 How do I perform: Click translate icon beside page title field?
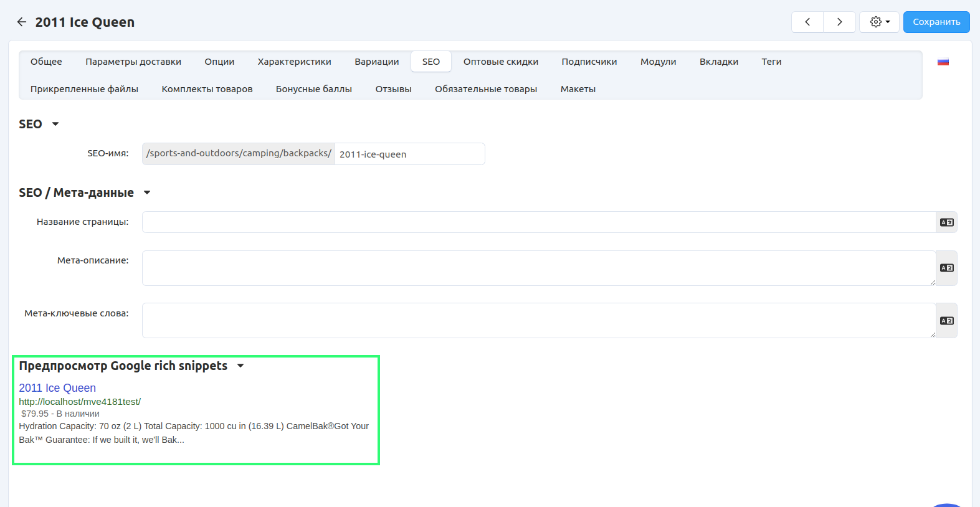click(x=946, y=222)
